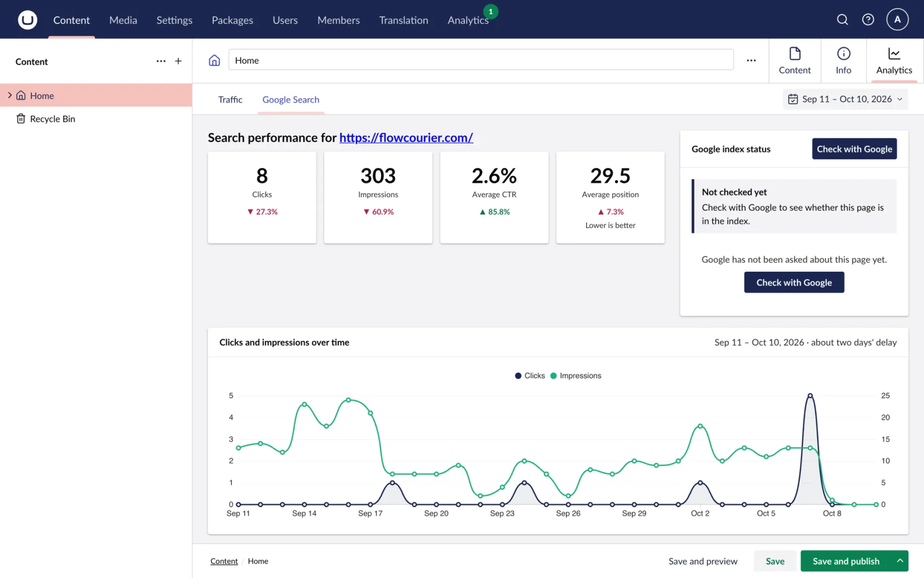Open the help question mark icon

tap(868, 20)
